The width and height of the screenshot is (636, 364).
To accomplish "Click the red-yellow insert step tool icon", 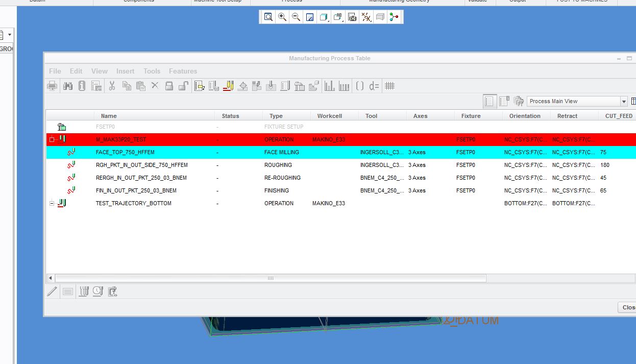I will (228, 86).
